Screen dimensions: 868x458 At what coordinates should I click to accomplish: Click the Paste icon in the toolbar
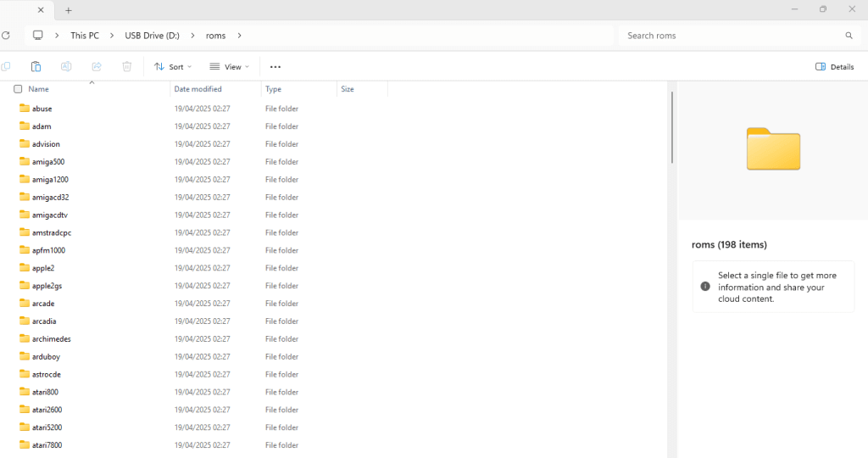click(36, 66)
